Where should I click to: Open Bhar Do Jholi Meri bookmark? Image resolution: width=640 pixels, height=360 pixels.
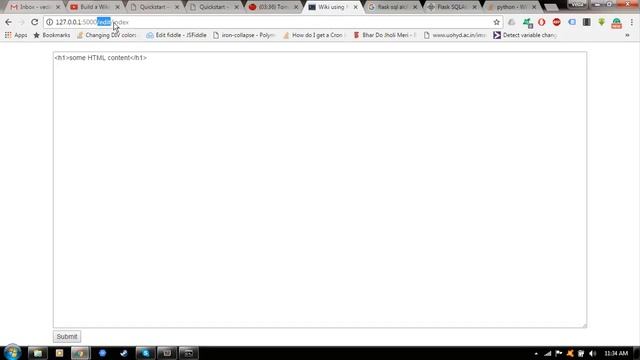click(384, 36)
